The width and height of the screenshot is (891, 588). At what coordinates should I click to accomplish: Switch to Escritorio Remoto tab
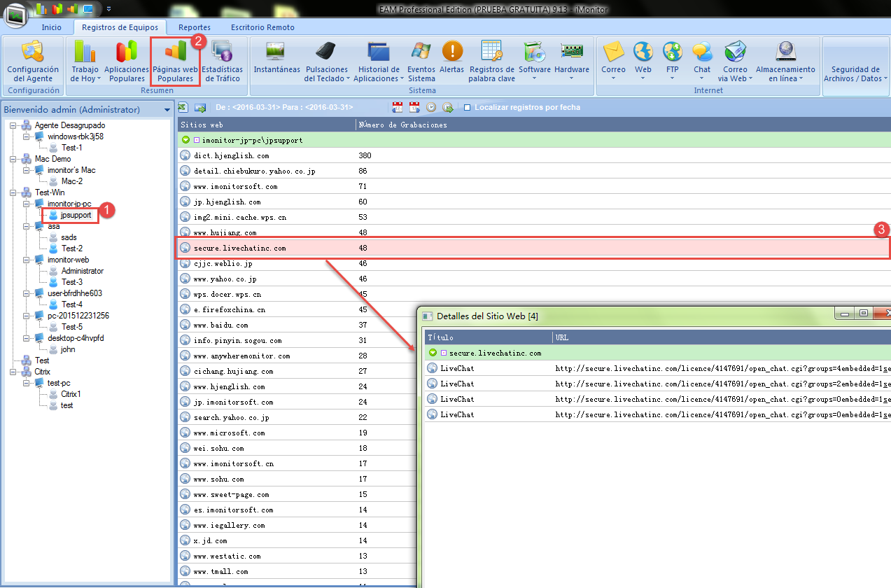click(262, 27)
